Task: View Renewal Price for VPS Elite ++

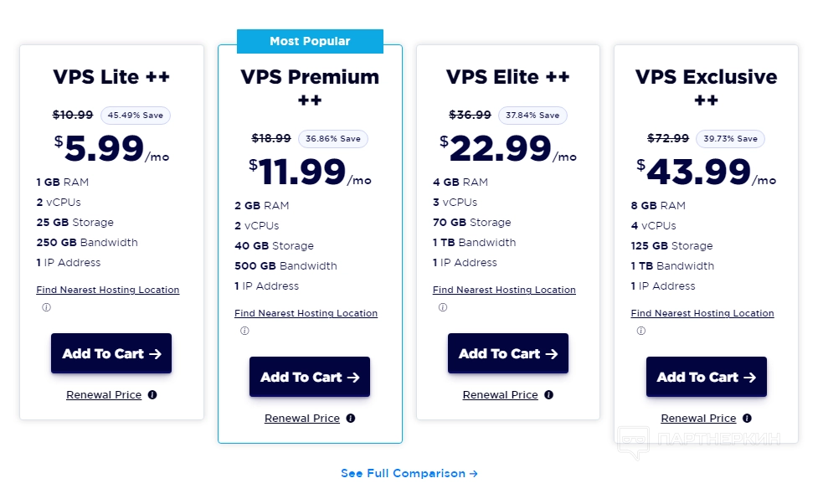Action: pos(501,395)
